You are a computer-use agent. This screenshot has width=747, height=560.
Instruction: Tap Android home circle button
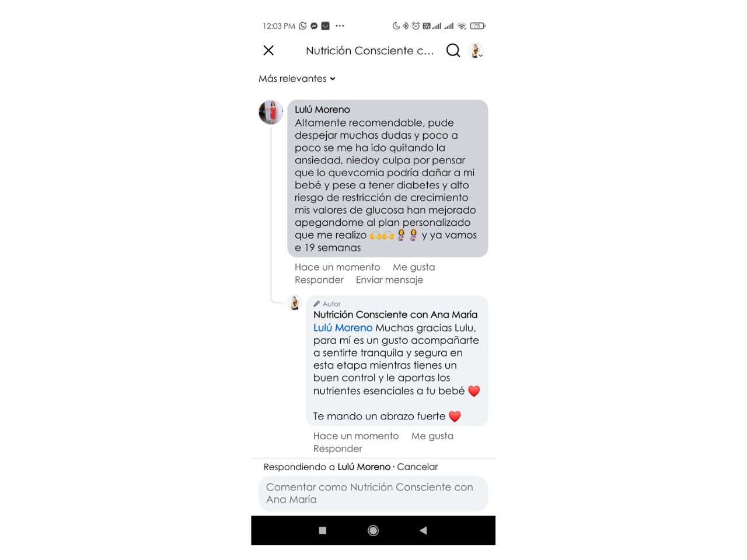[x=373, y=530]
